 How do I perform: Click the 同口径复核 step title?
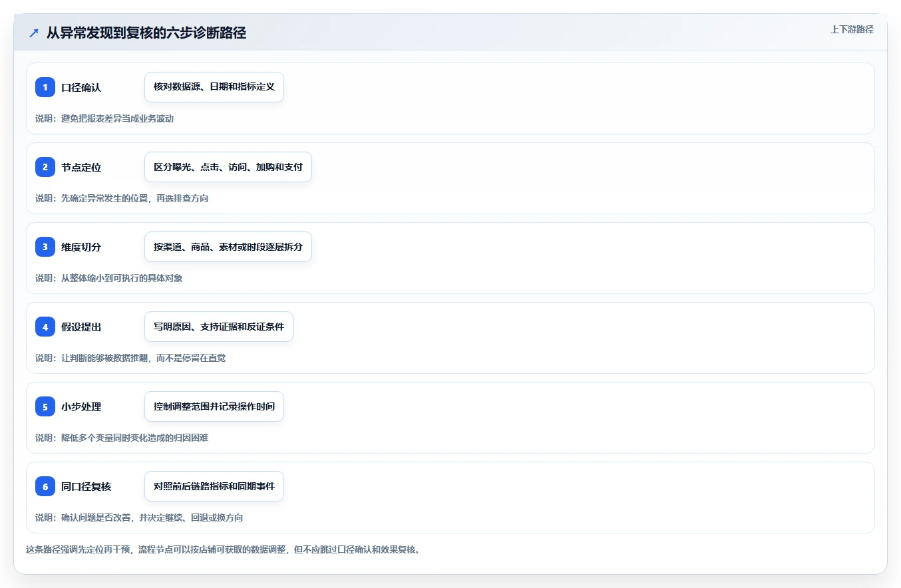coord(87,487)
